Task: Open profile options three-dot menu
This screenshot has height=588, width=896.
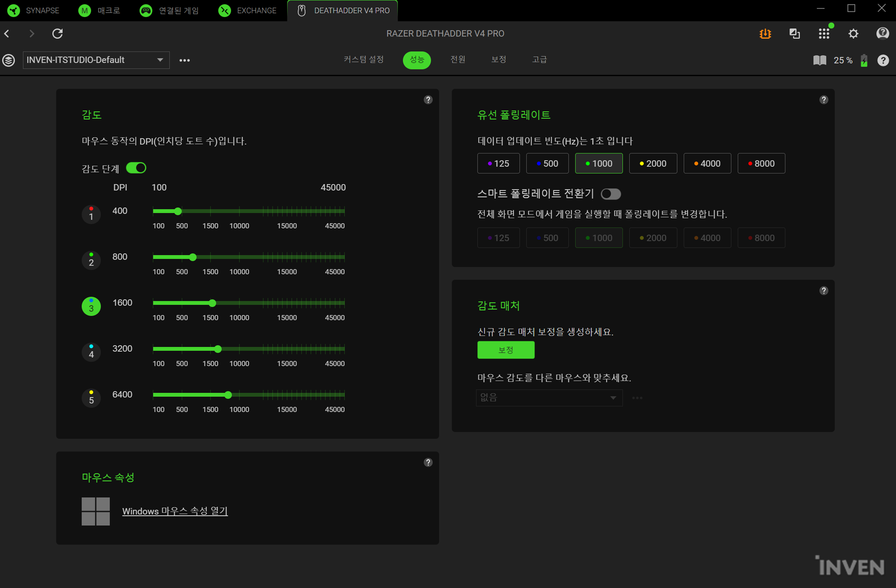Action: (x=185, y=60)
